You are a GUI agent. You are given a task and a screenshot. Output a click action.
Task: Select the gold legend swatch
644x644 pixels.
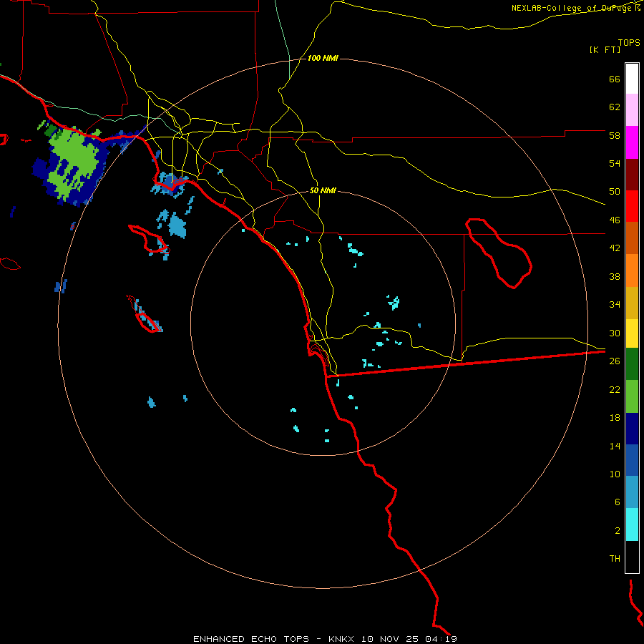point(632,303)
